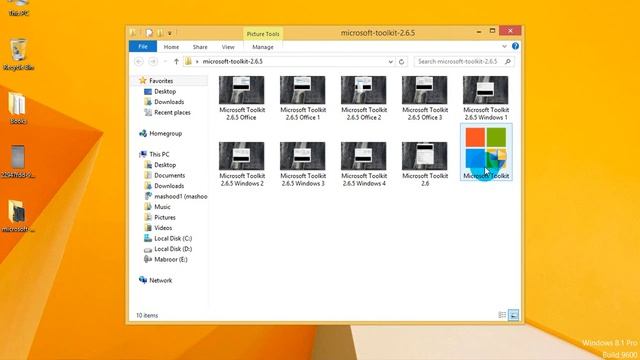Expand the address bar history dropdown

pos(391,62)
